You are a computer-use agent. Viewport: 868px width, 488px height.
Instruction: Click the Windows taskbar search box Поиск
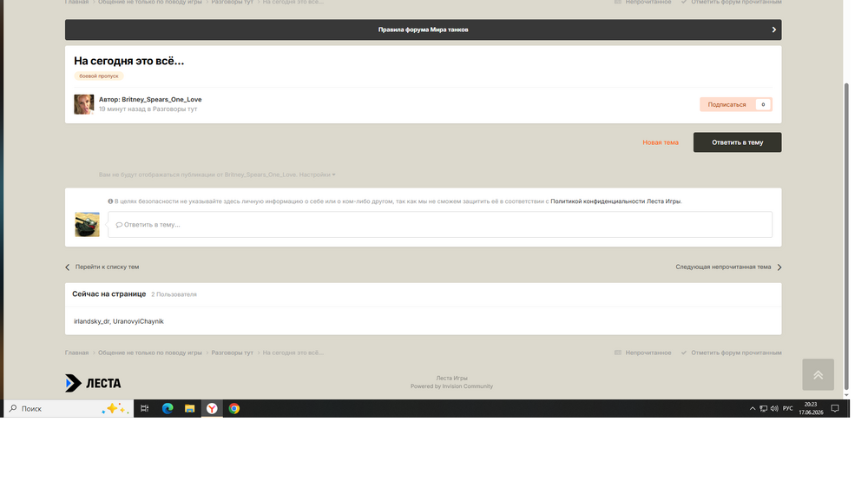[x=69, y=409]
